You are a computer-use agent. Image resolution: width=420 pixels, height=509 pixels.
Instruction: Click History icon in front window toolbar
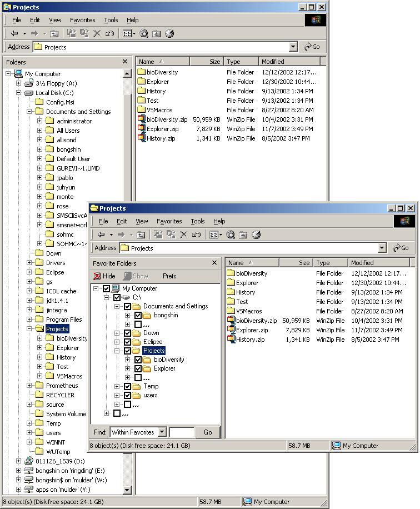point(256,234)
